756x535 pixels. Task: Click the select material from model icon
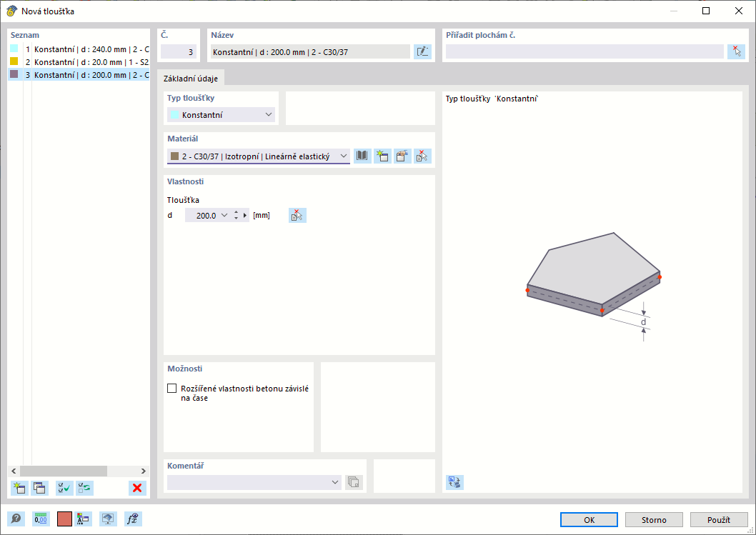(x=422, y=156)
